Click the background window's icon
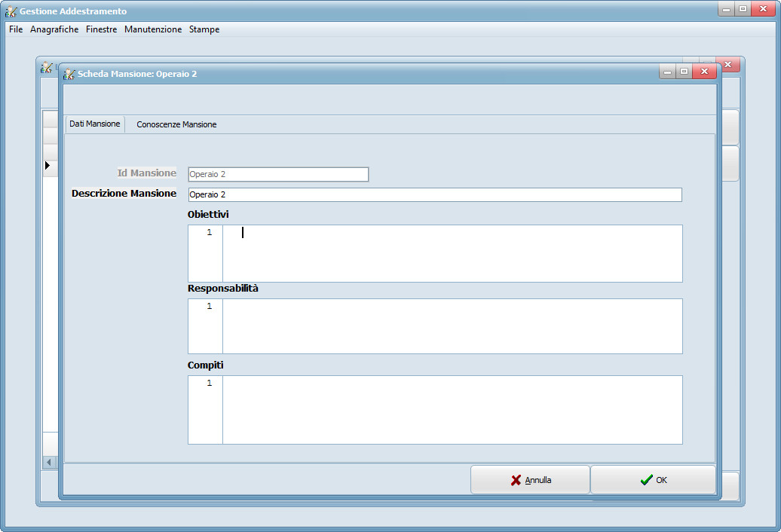 [x=46, y=67]
